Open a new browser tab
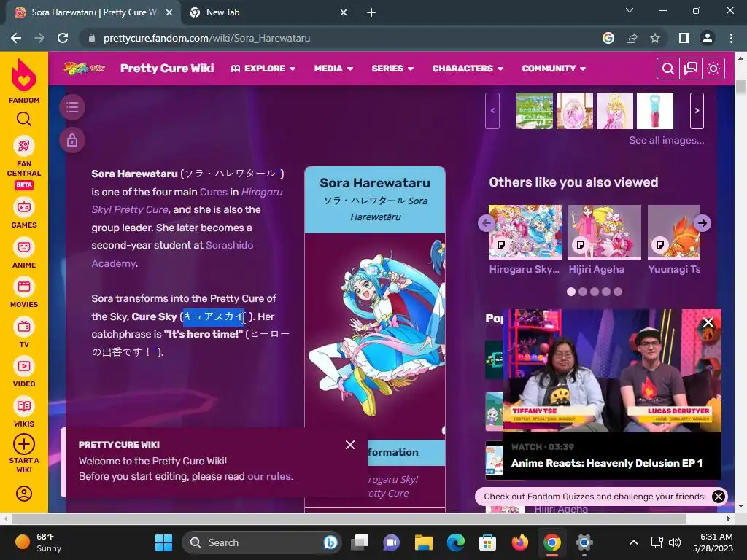Viewport: 747px width, 560px height. click(x=371, y=12)
